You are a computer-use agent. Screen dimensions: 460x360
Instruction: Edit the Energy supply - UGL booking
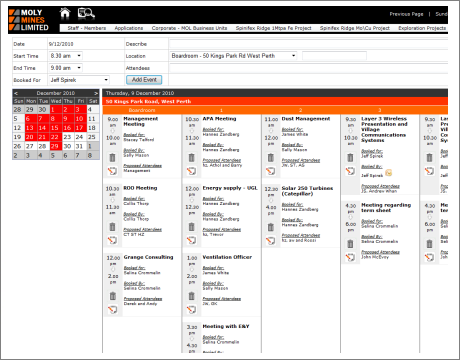191,240
